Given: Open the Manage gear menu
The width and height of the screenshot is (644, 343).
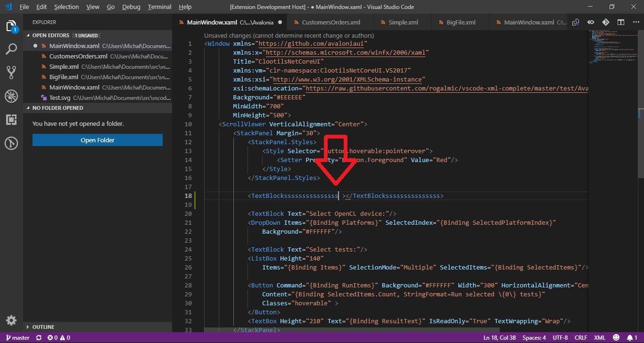Looking at the screenshot, I should tap(11, 320).
